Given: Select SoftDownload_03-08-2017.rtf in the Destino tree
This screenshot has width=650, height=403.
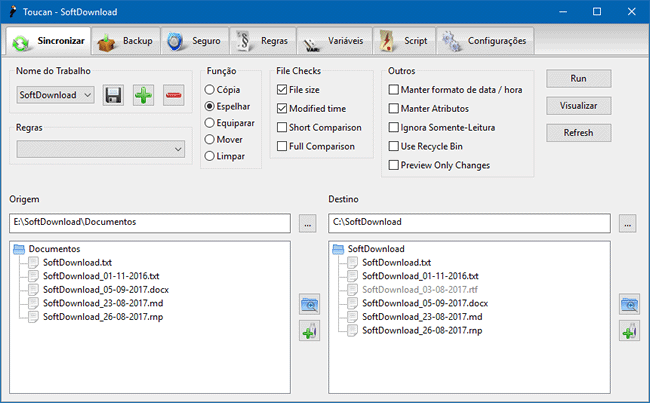Looking at the screenshot, I should pos(419,288).
